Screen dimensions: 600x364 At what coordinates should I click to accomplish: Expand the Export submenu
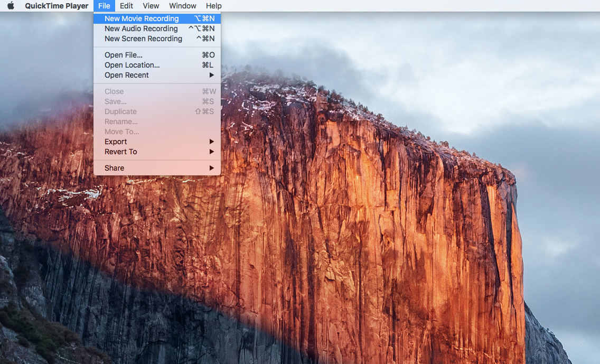[116, 142]
